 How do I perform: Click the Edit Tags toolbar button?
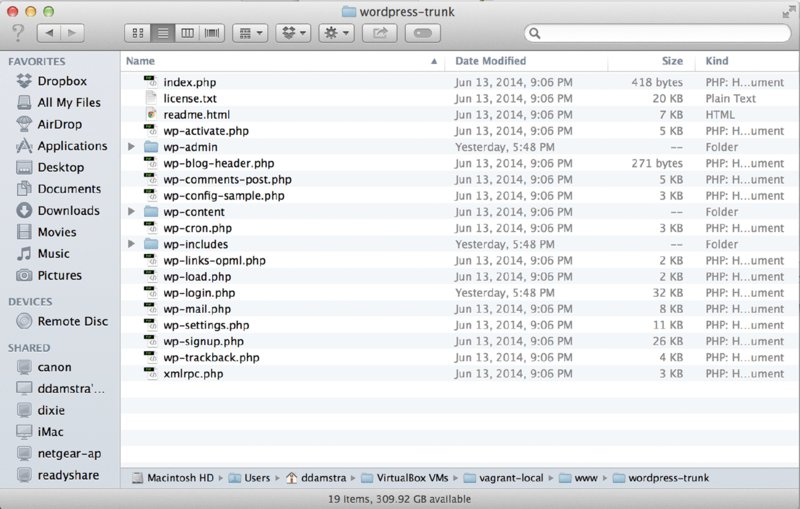[422, 33]
